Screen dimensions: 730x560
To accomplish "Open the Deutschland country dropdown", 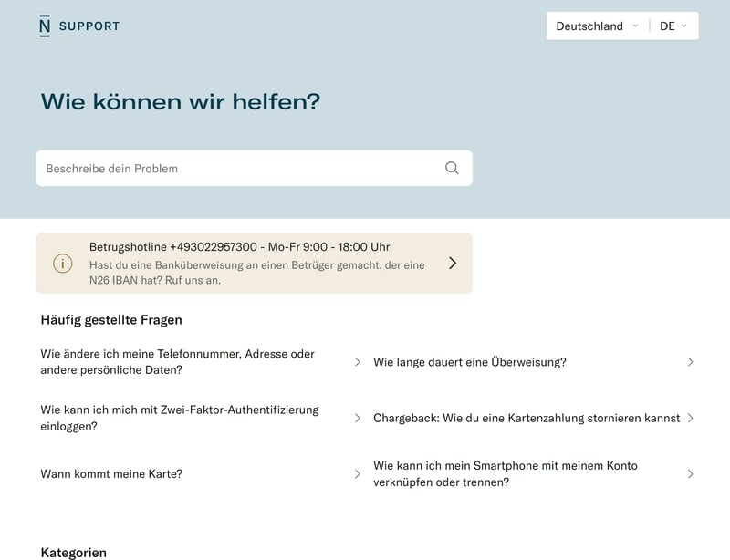I will [x=597, y=26].
